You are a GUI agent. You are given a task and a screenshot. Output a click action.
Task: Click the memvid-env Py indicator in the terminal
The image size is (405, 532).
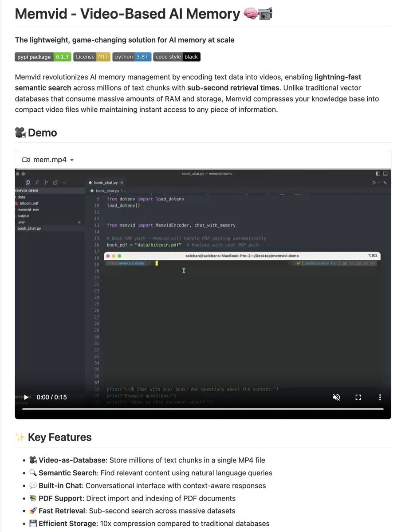point(320,263)
